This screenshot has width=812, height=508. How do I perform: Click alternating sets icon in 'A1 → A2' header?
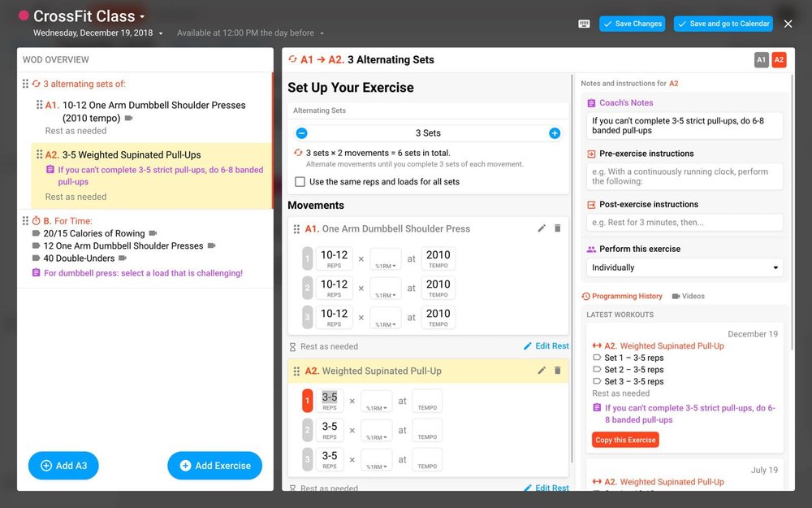pyautogui.click(x=292, y=59)
